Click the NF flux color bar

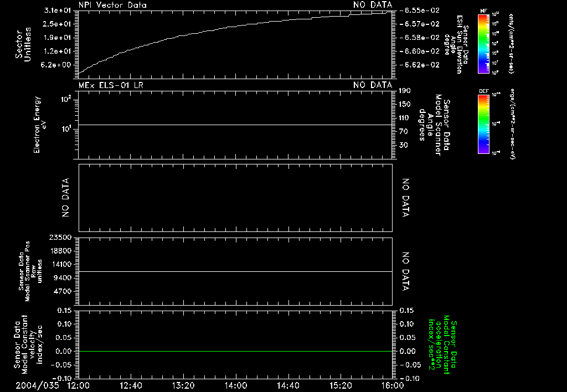(x=484, y=44)
